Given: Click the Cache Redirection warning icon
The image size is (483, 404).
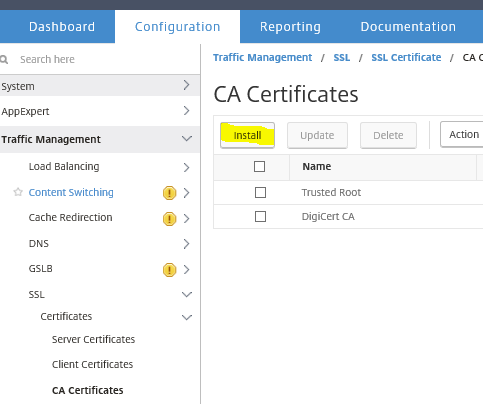Looking at the screenshot, I should tap(169, 219).
